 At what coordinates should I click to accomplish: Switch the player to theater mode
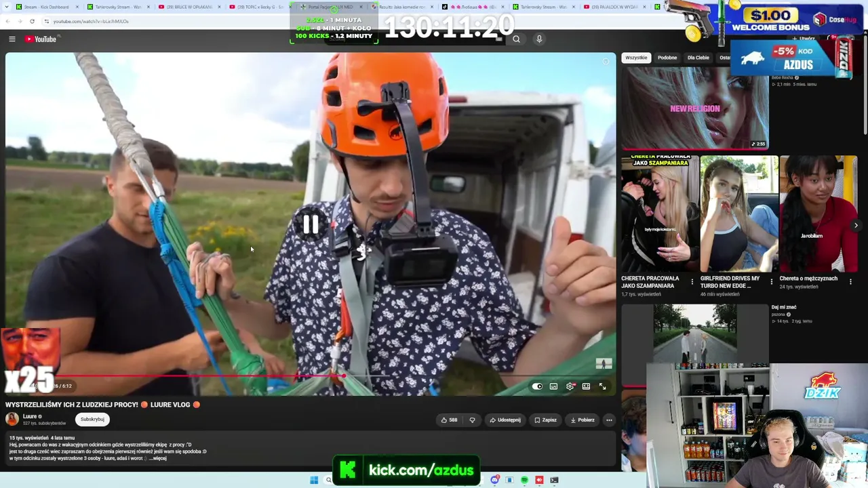[x=586, y=386]
